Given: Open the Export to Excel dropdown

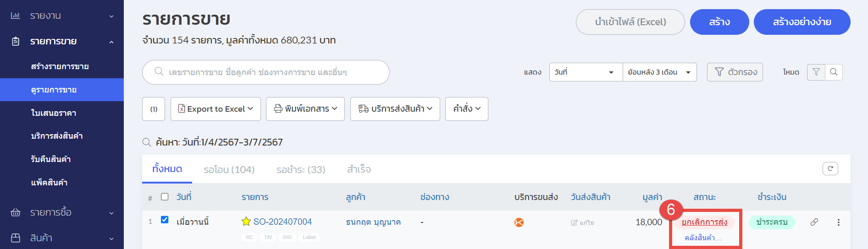Looking at the screenshot, I should (216, 109).
